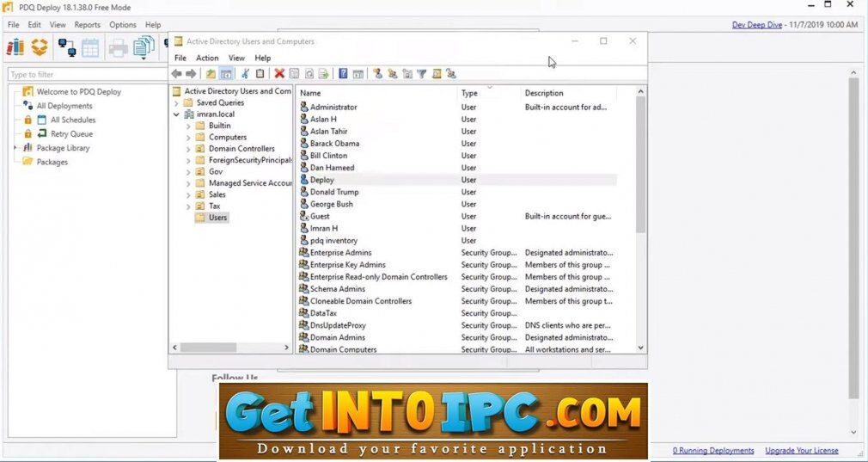Toggle the Action Pane icon next to Help
Viewport: 868px width, 462px height.
(x=358, y=74)
